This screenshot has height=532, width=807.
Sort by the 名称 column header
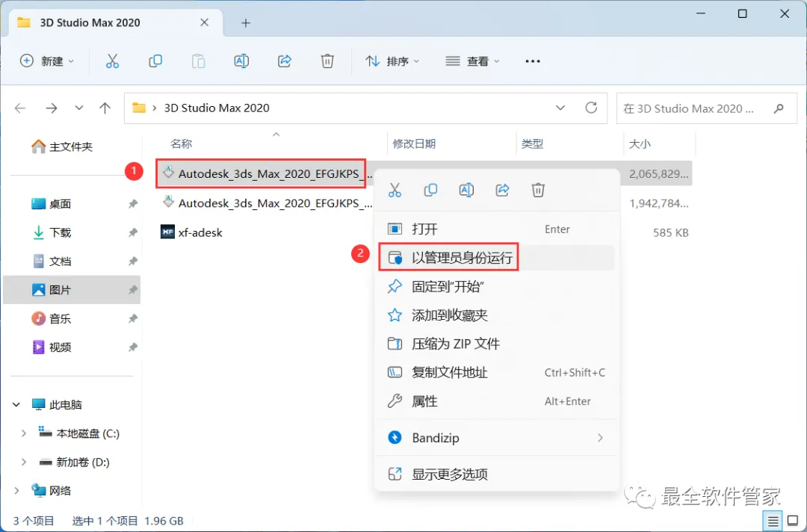181,143
